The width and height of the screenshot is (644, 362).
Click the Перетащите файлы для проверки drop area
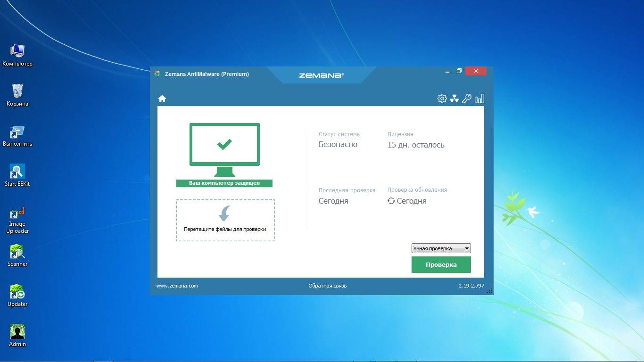[x=225, y=220]
